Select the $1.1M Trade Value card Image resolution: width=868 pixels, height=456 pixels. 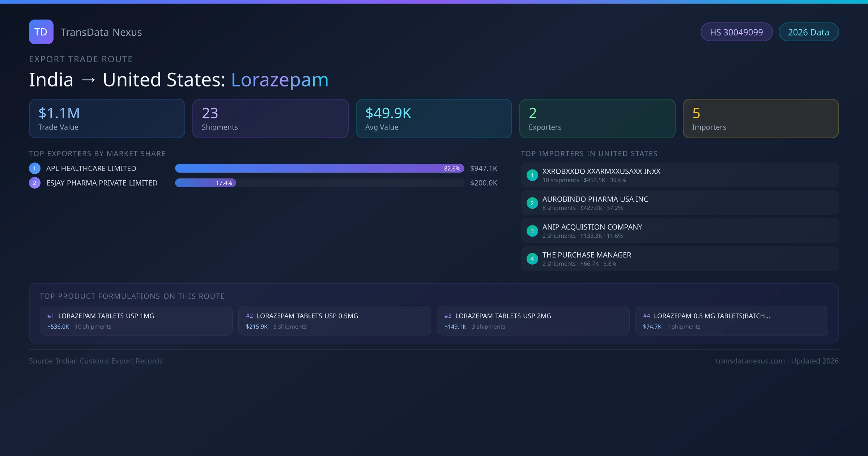tap(107, 119)
